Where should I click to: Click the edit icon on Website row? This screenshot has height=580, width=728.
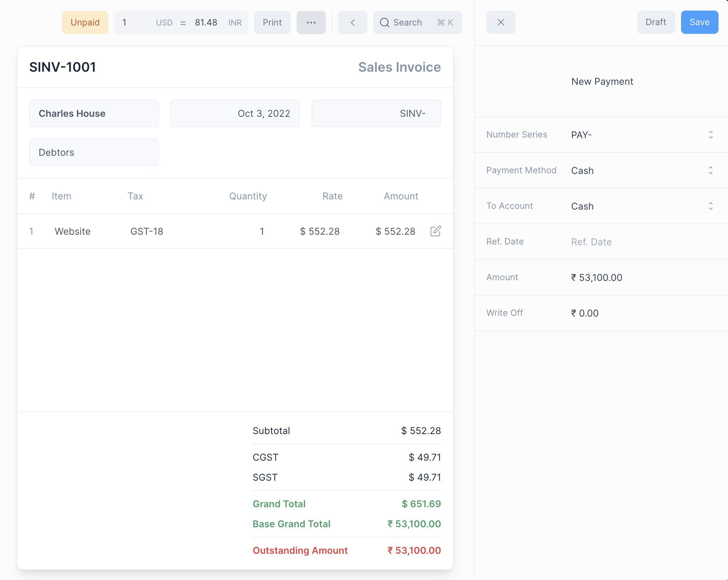point(435,231)
